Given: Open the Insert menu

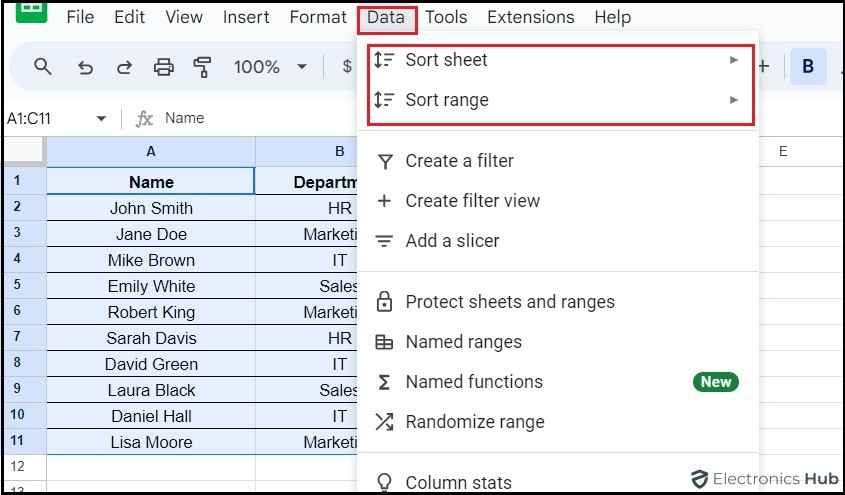Looking at the screenshot, I should (246, 17).
